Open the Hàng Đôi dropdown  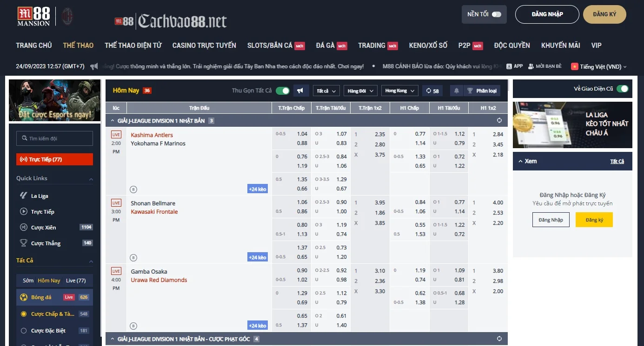tap(360, 91)
